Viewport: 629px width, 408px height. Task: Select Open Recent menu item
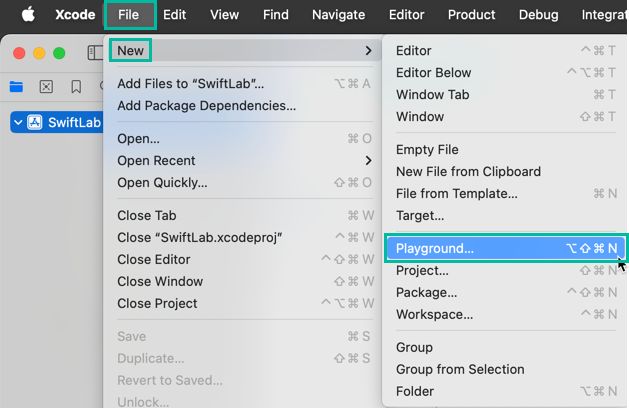pos(244,161)
